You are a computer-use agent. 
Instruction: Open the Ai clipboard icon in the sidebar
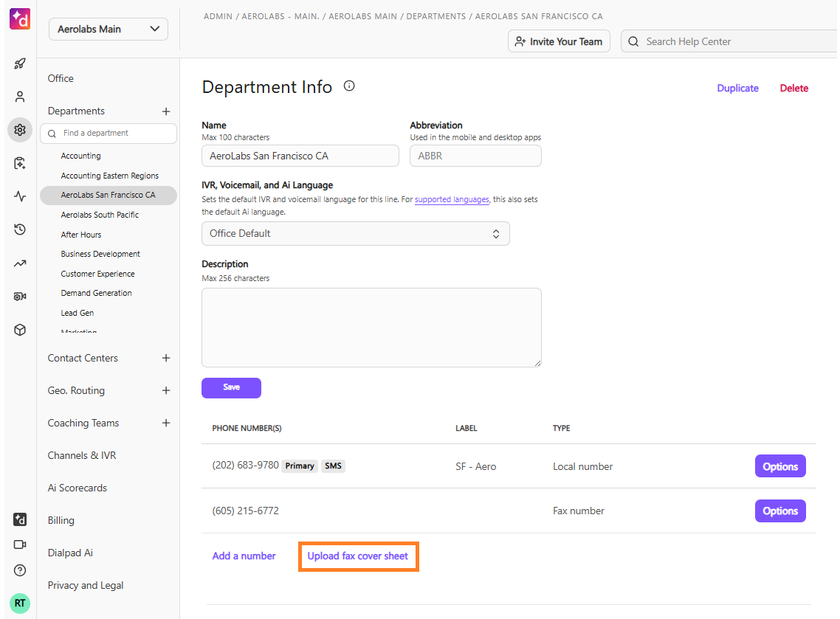(20, 163)
